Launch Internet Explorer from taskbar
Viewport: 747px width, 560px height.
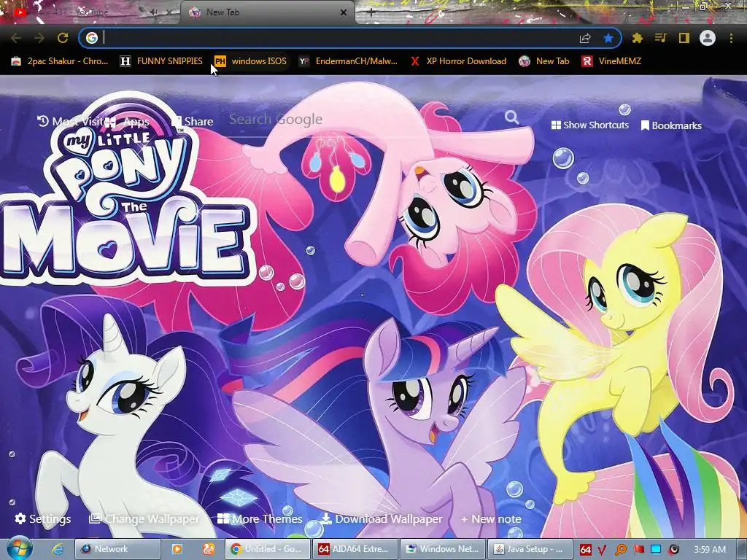(x=58, y=549)
